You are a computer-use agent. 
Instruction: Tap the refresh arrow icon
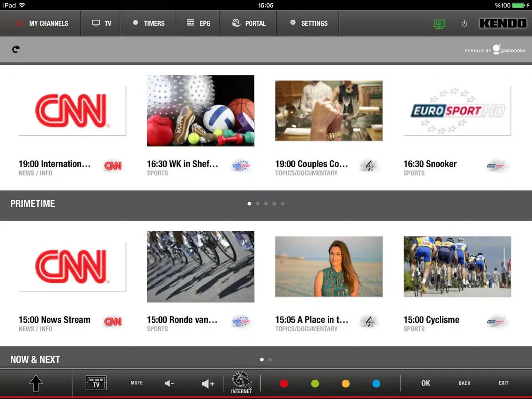click(x=16, y=49)
